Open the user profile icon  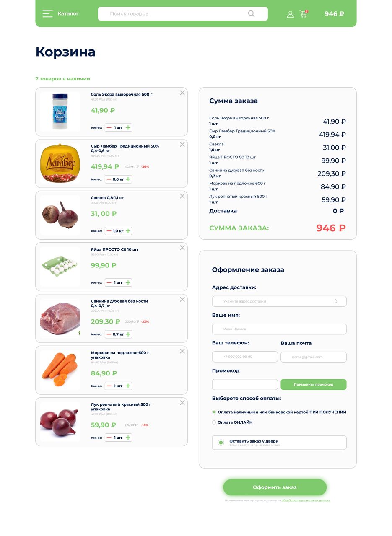(x=290, y=14)
